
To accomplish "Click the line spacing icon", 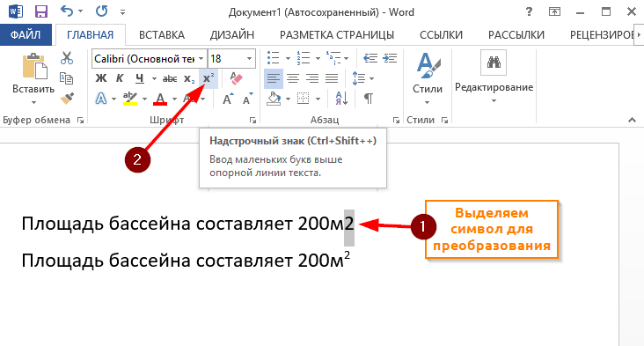I will [359, 78].
